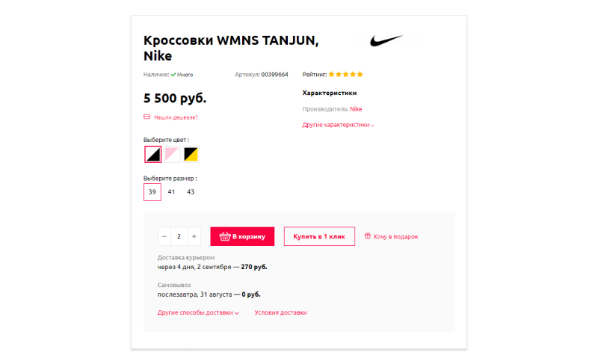598x364 pixels.
Task: Choose the black and yellow color swatch
Action: pos(191,155)
